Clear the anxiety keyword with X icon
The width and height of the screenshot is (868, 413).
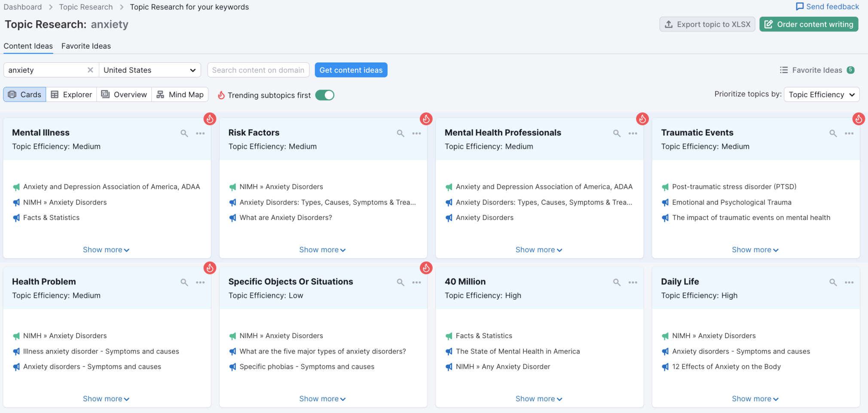click(x=90, y=70)
